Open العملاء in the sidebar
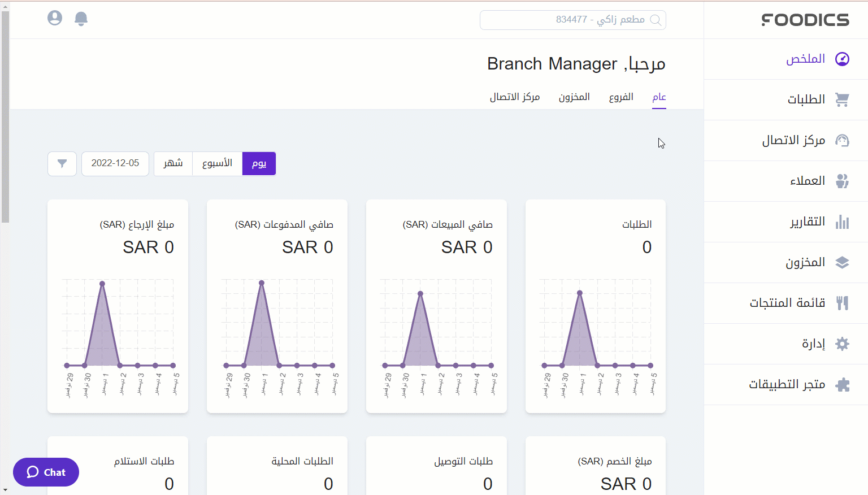The height and width of the screenshot is (495, 868). 786,181
